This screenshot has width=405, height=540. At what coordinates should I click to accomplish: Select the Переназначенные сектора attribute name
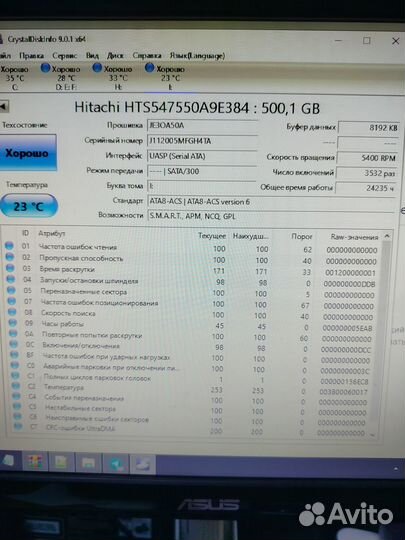point(84,292)
